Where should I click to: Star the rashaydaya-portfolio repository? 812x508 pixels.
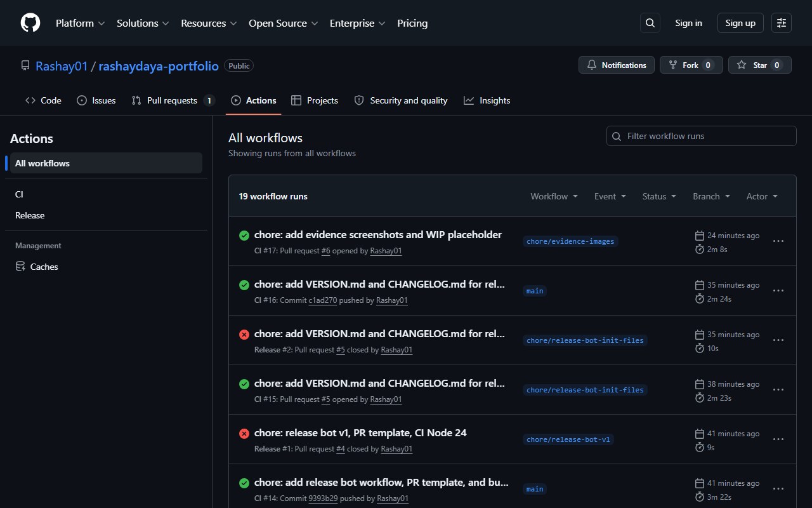pyautogui.click(x=760, y=65)
